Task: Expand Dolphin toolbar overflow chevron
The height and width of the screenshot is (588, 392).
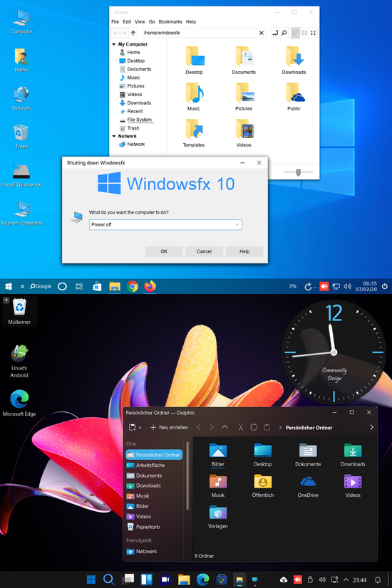Action: point(371,428)
